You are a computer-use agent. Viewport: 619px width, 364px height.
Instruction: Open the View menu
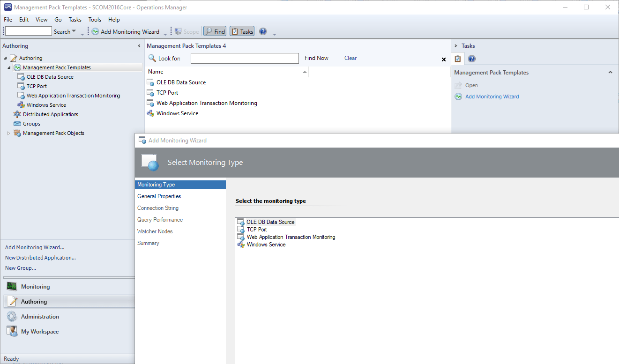pos(42,20)
